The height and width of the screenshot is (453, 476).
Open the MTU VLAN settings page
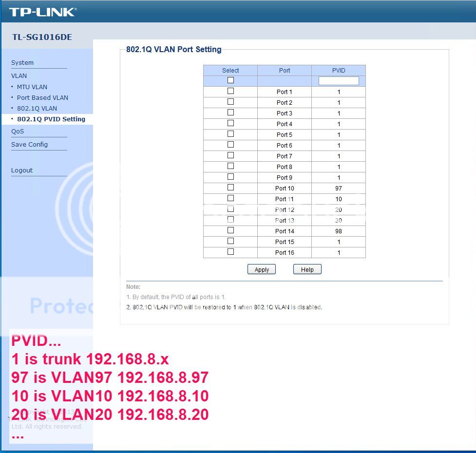tap(32, 87)
